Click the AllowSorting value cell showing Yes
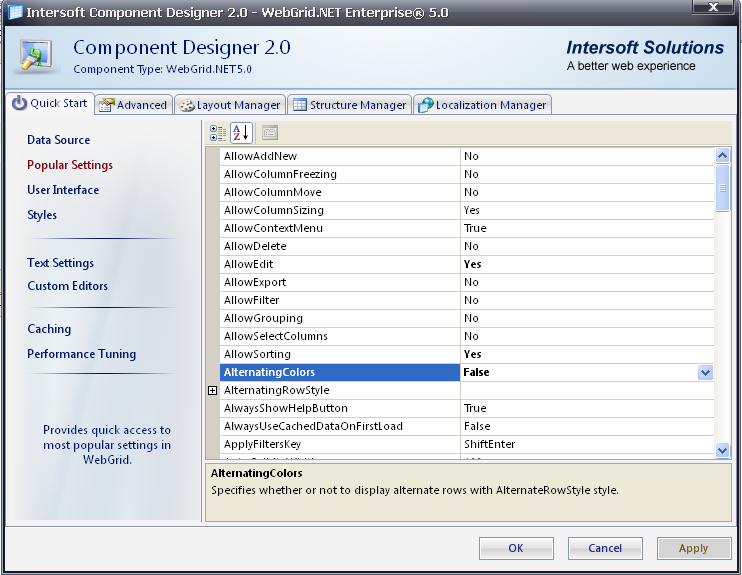The image size is (742, 575). (587, 354)
